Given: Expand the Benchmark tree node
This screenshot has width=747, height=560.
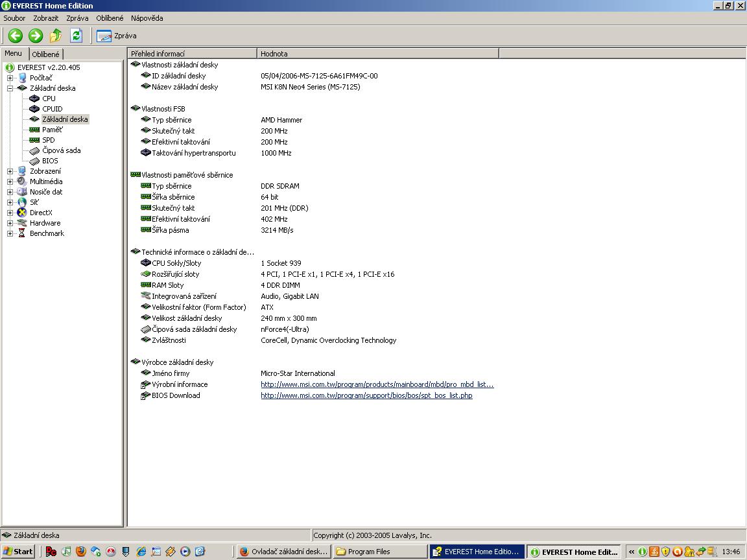Looking at the screenshot, I should [x=10, y=233].
